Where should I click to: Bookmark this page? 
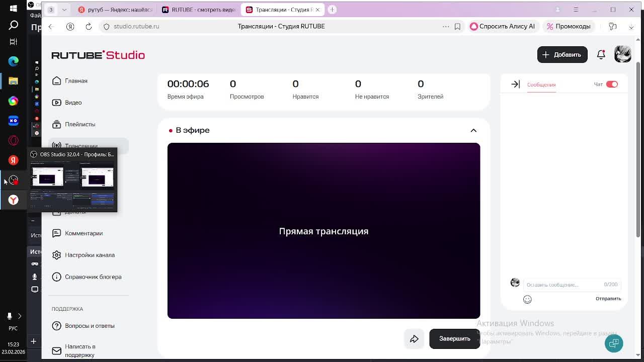457,26
